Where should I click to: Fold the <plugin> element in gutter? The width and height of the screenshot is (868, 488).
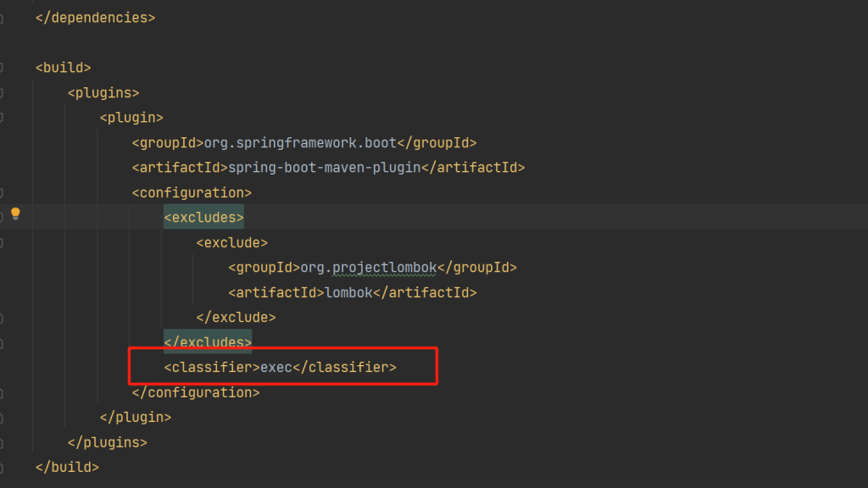2,117
